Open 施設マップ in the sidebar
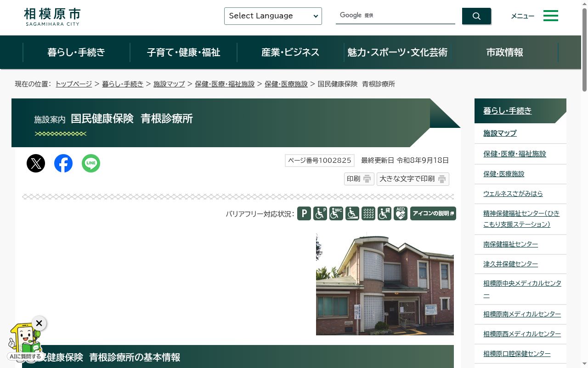588x368 pixels. pos(500,133)
